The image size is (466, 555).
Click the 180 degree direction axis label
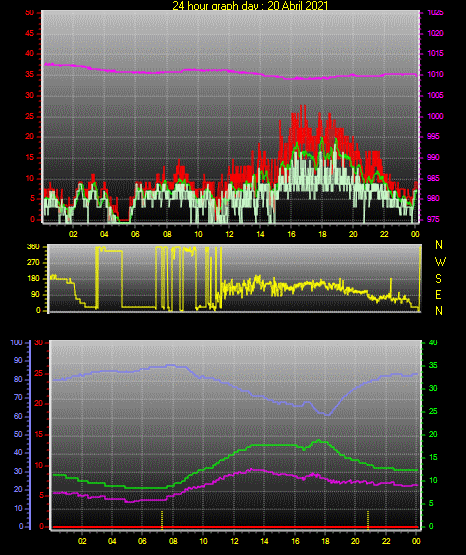(x=34, y=279)
